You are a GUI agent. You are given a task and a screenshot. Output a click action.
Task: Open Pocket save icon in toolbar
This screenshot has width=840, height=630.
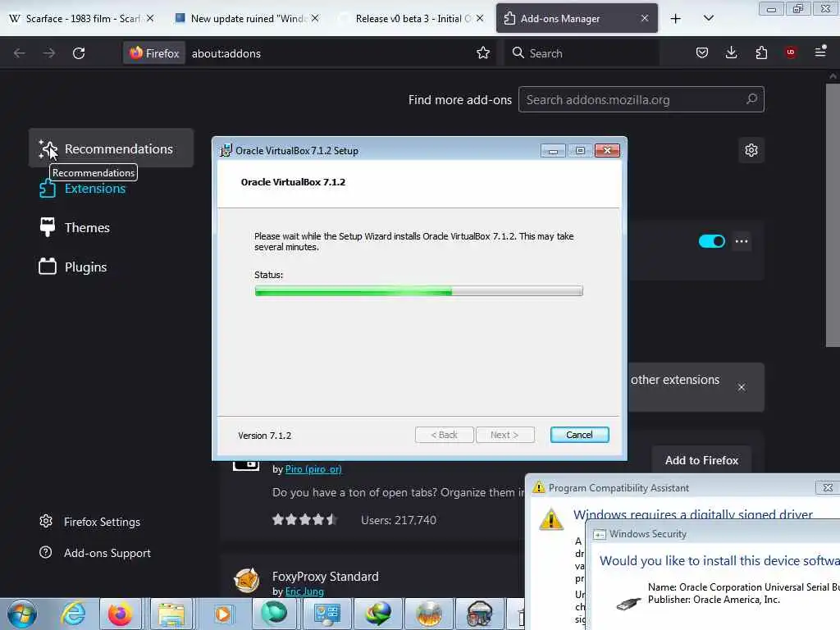[x=702, y=52]
